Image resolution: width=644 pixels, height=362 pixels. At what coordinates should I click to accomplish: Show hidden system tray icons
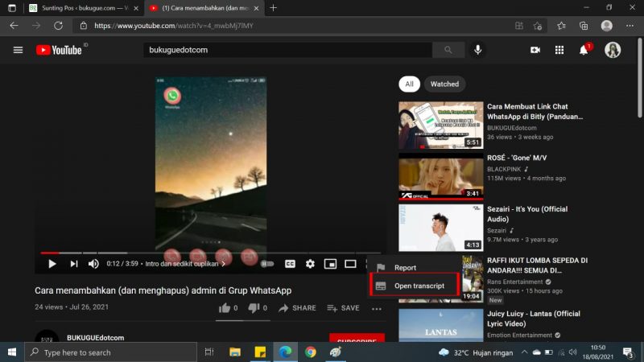pos(525,352)
